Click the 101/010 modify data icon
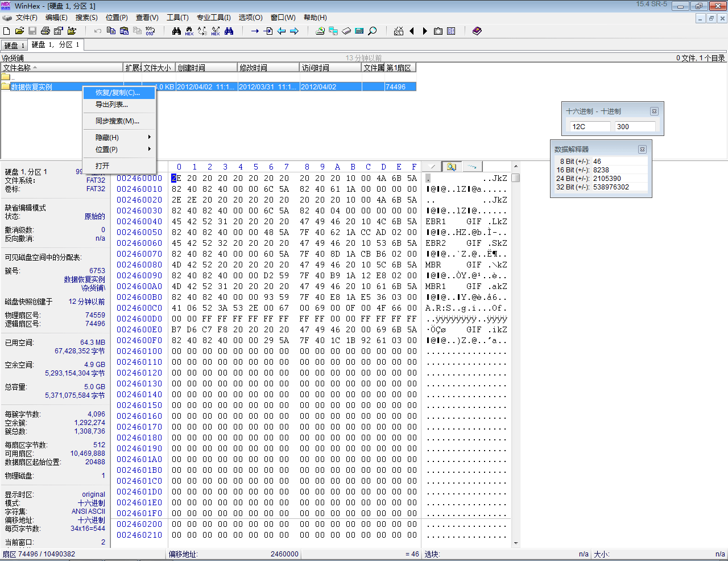 pyautogui.click(x=150, y=31)
